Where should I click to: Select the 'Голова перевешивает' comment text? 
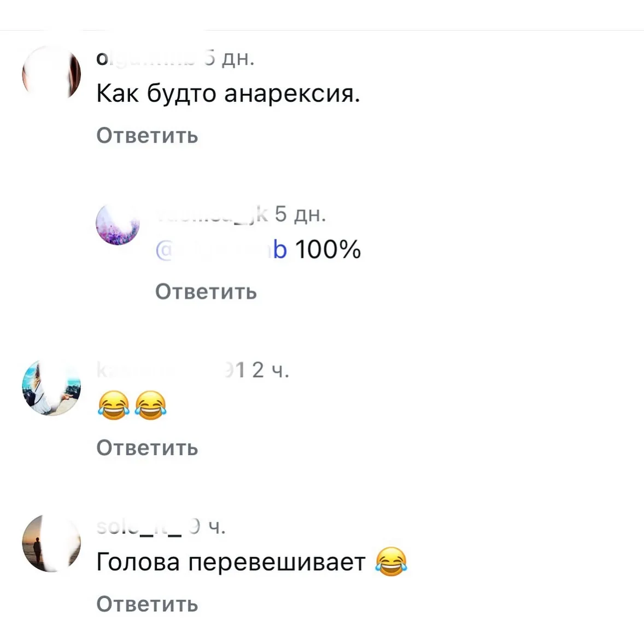231,562
